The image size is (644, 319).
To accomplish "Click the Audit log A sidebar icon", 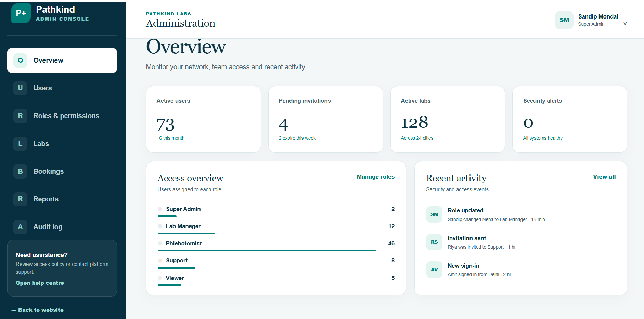I will click(21, 227).
